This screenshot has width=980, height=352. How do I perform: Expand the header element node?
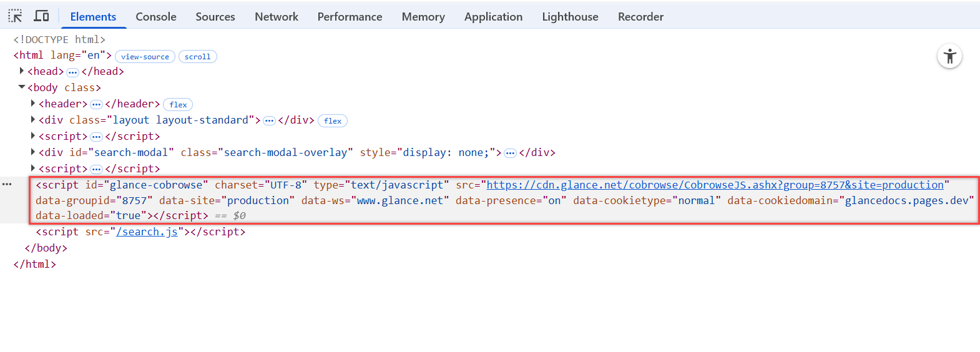point(33,104)
